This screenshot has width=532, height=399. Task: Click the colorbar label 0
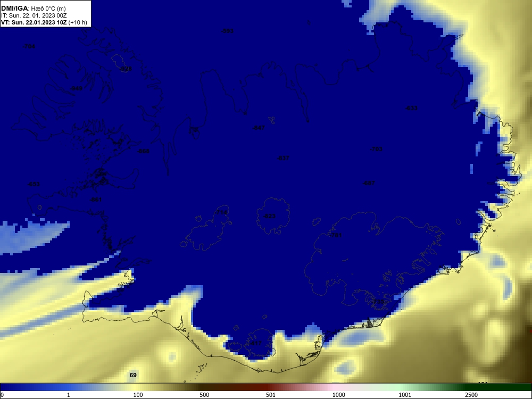pos(2,395)
